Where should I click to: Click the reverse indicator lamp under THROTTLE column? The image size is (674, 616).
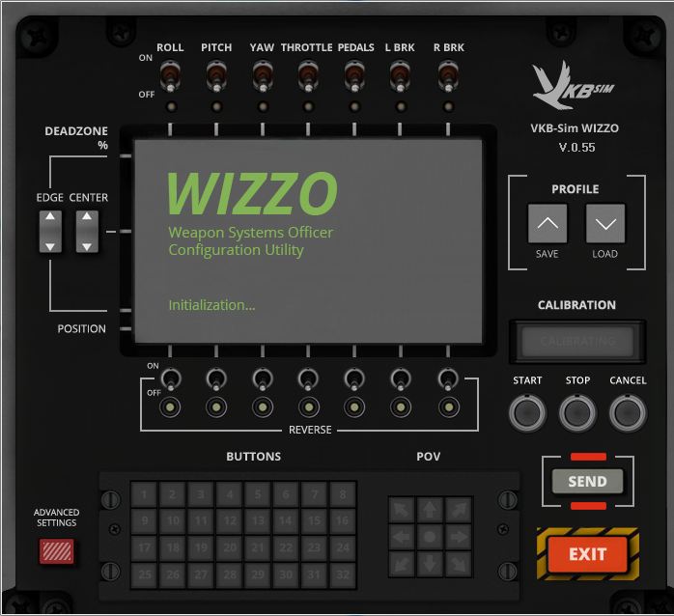[x=309, y=407]
